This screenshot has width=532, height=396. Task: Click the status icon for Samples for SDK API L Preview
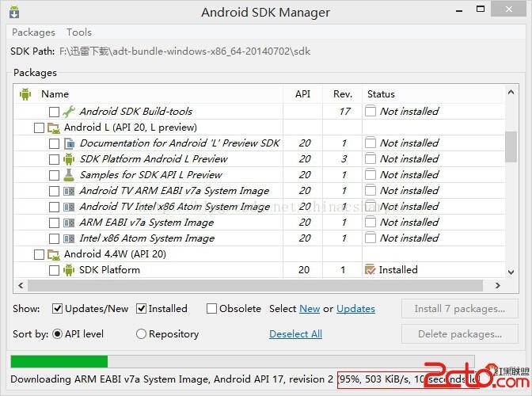point(370,175)
